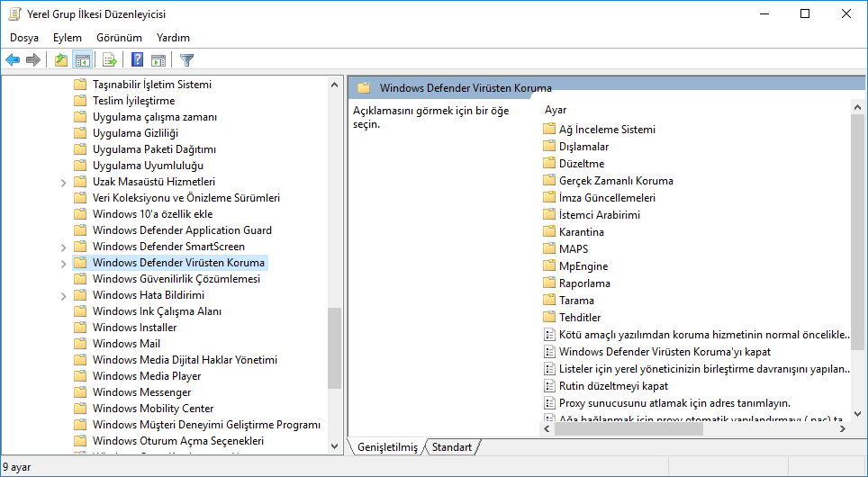Open the Yardım menu
The height and width of the screenshot is (477, 868).
[173, 38]
